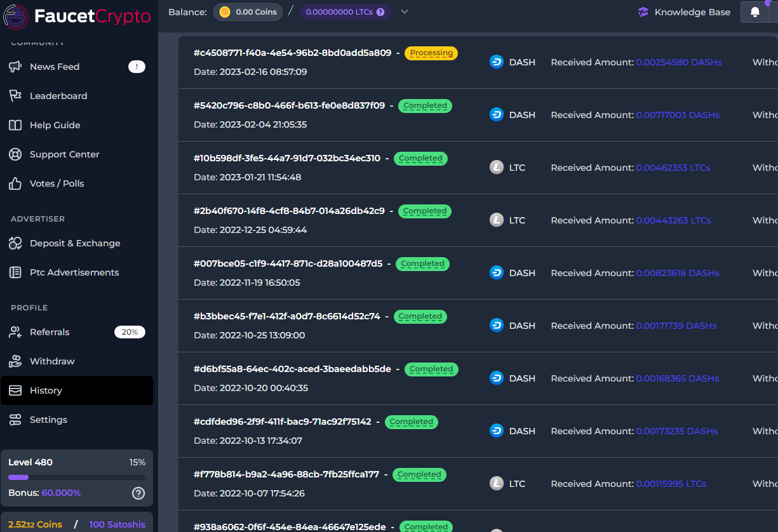Open Settings from the sidebar
The height and width of the screenshot is (532, 778).
point(77,420)
